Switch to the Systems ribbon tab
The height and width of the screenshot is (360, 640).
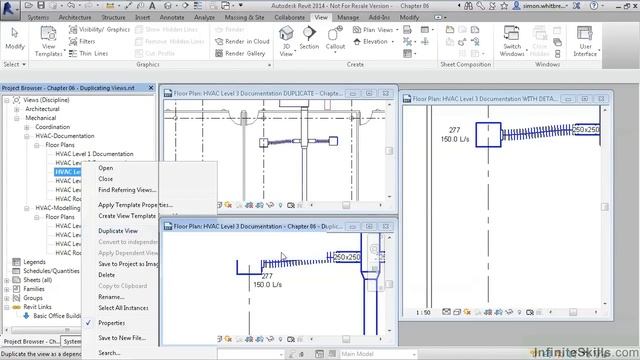click(38, 18)
